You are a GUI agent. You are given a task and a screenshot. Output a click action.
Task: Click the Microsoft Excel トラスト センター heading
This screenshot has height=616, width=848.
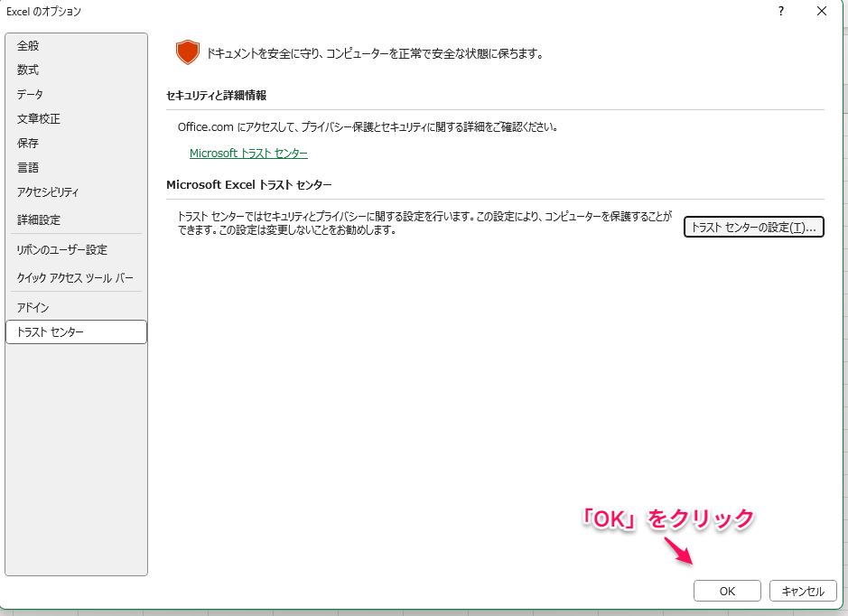[x=249, y=185]
